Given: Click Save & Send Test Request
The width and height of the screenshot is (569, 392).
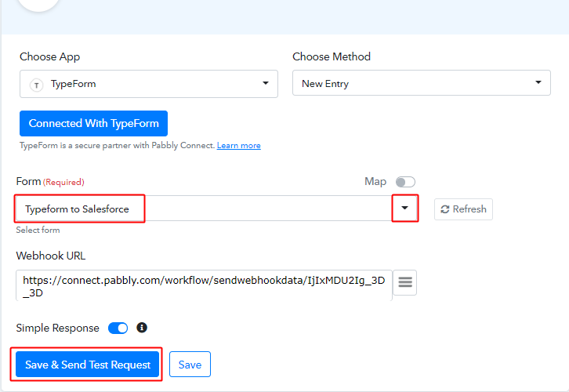Looking at the screenshot, I should click(x=87, y=365).
